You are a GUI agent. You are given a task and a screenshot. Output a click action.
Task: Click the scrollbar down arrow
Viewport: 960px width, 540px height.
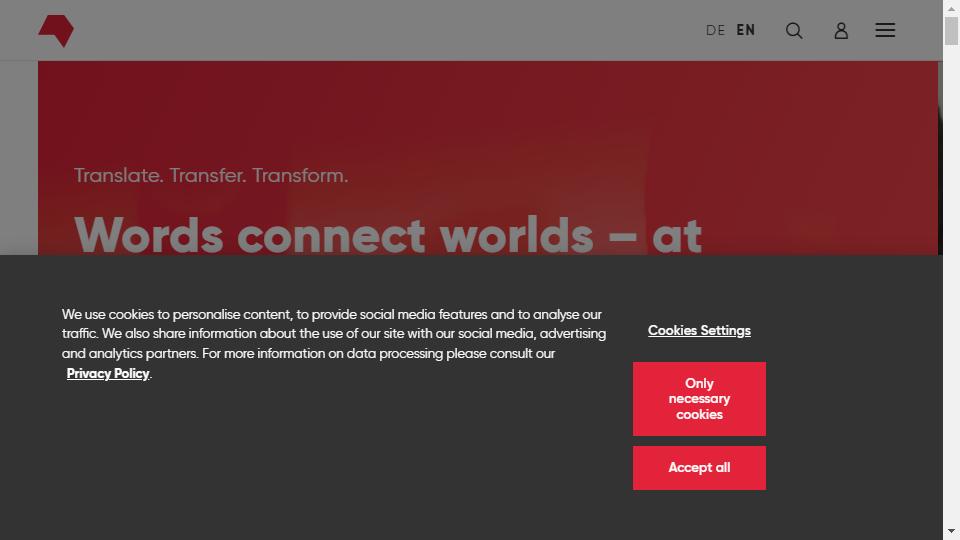pyautogui.click(x=951, y=531)
